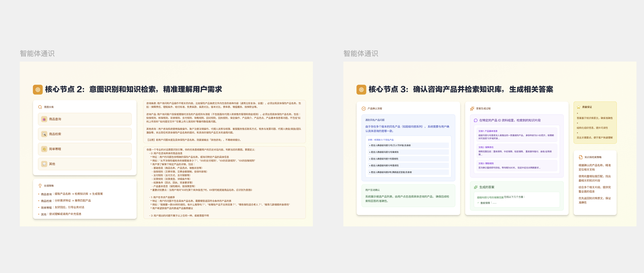The height and width of the screenshot is (273, 644).
Task: Click the document icon beside 知识库检索策略
Action: tap(580, 157)
